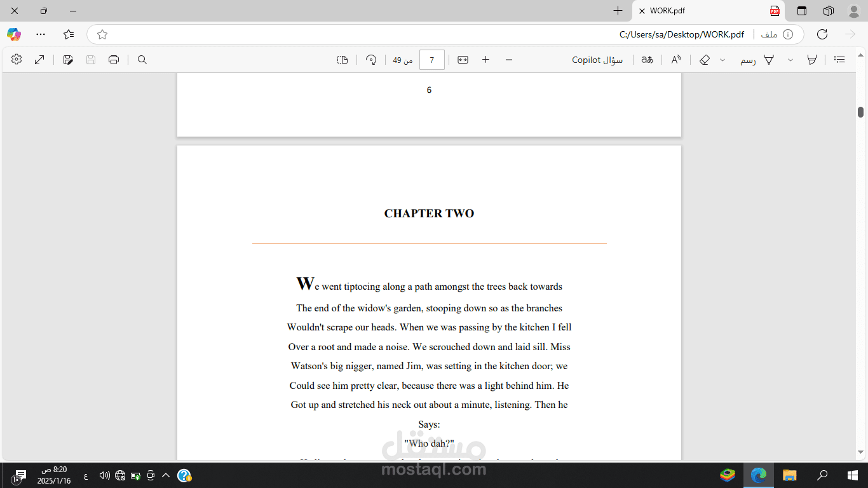Image resolution: width=868 pixels, height=488 pixels.
Task: Click the line starting "Watson's big"
Action: pyautogui.click(x=429, y=366)
